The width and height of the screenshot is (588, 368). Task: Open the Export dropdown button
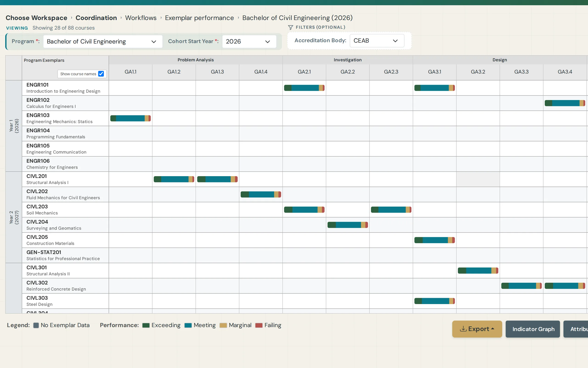pyautogui.click(x=477, y=329)
